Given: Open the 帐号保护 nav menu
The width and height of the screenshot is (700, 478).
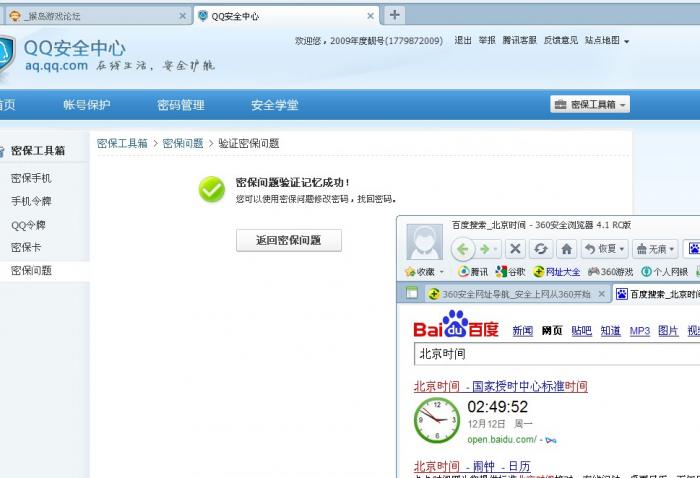Looking at the screenshot, I should pos(87,104).
